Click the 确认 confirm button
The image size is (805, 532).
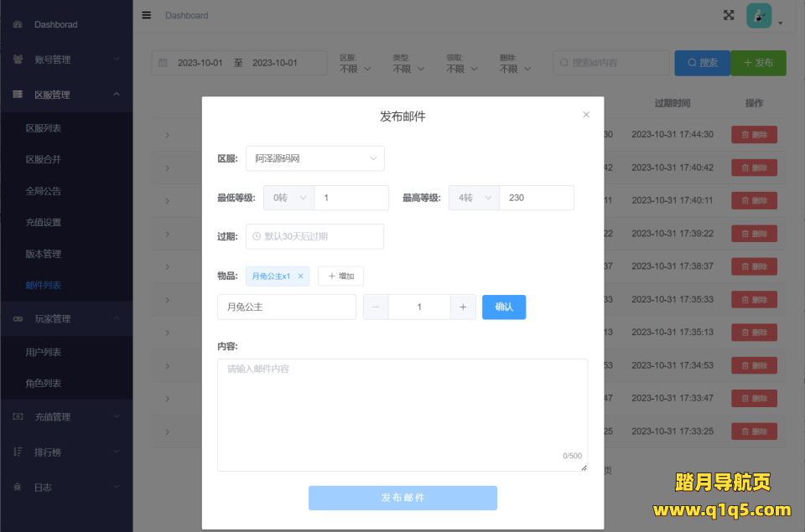(504, 307)
